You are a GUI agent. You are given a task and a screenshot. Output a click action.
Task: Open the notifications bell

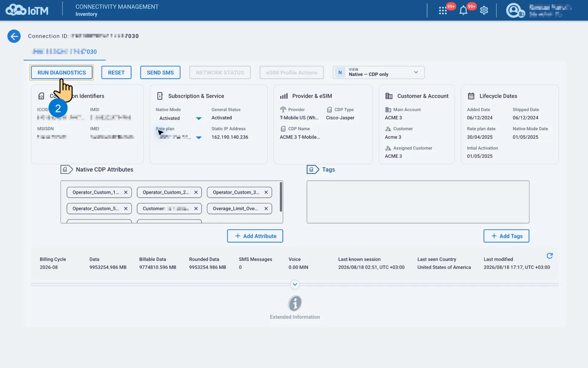463,10
